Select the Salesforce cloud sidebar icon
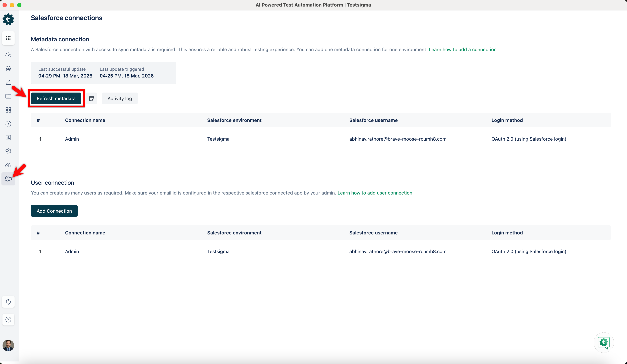Viewport: 627px width, 364px height. point(8,179)
